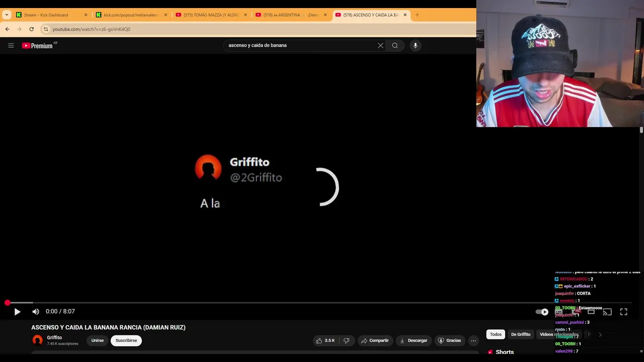Go to YouTube Premium home logo

pos(37,46)
